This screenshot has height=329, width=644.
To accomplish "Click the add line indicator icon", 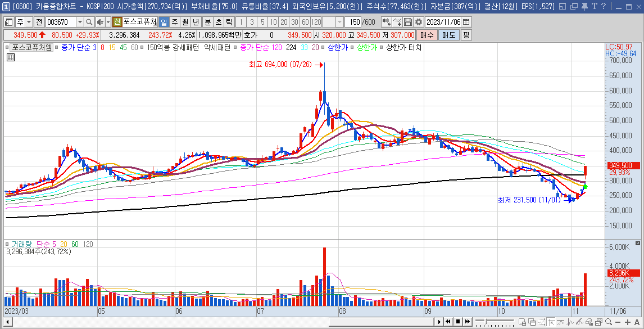I will point(397,22).
